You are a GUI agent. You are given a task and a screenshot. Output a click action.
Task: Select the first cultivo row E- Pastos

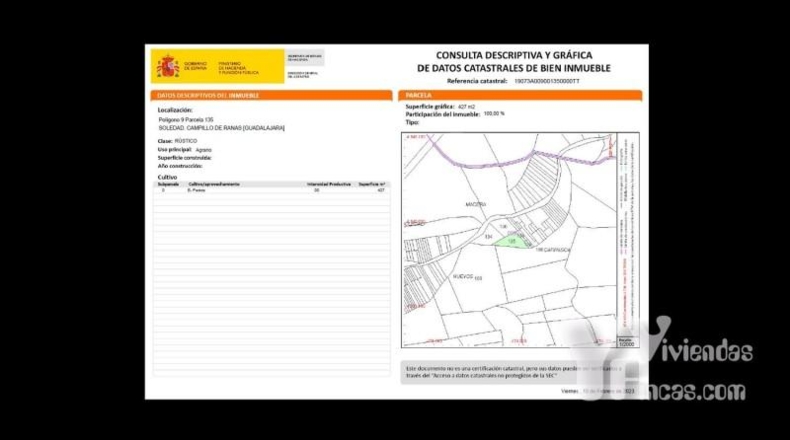click(271, 191)
